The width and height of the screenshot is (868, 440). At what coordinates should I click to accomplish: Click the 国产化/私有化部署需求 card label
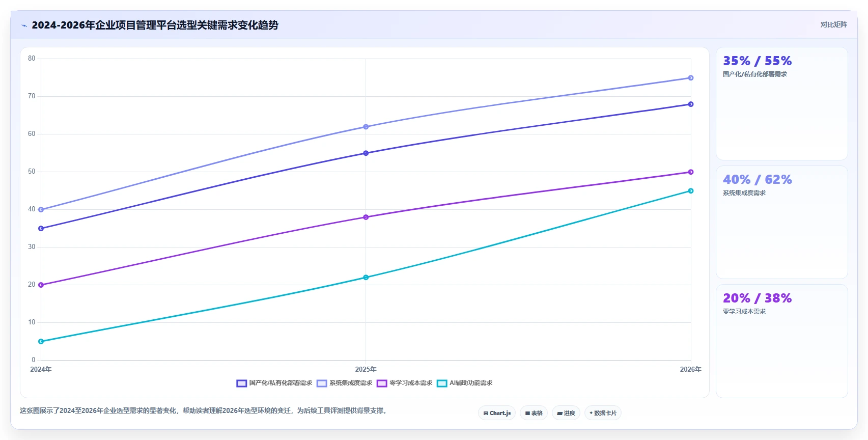(754, 74)
